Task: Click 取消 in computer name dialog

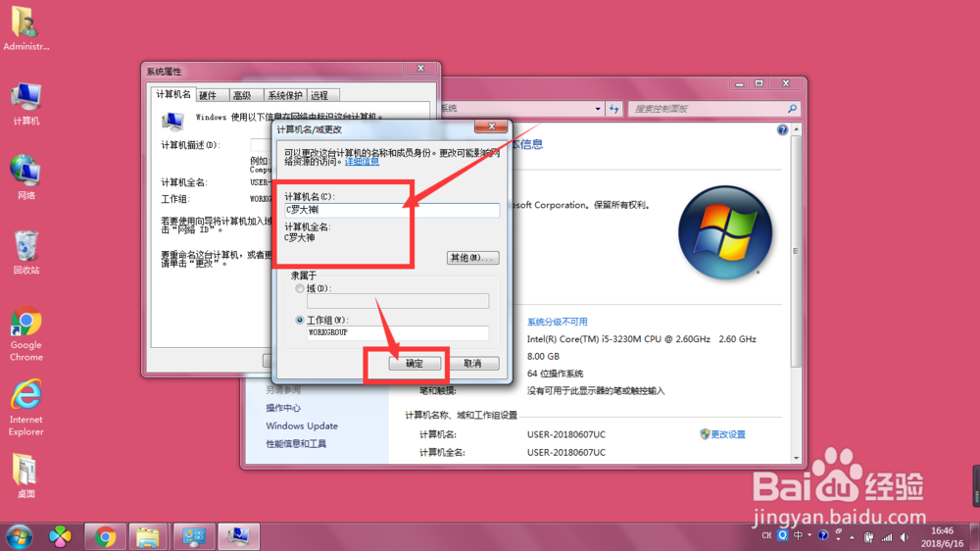Action: pyautogui.click(x=472, y=364)
